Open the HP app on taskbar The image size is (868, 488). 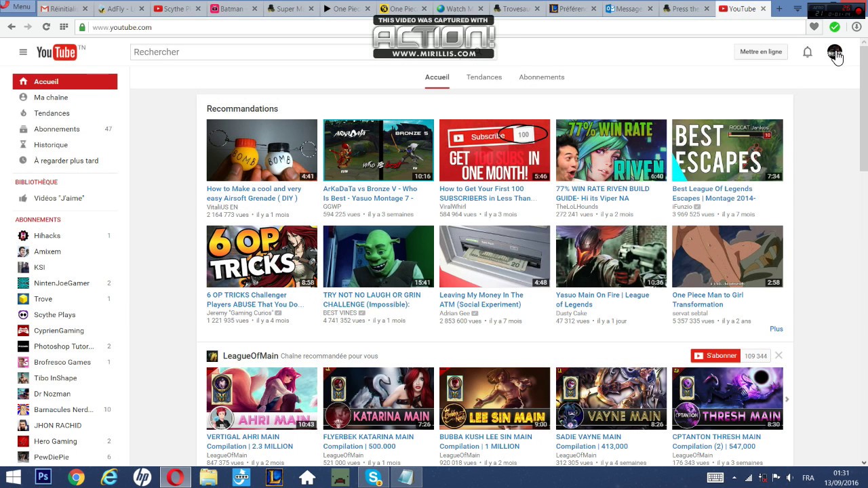142,477
